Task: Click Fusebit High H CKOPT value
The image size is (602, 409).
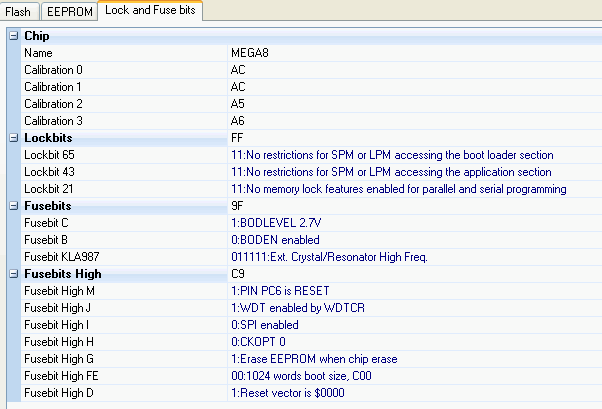Action: [415, 342]
